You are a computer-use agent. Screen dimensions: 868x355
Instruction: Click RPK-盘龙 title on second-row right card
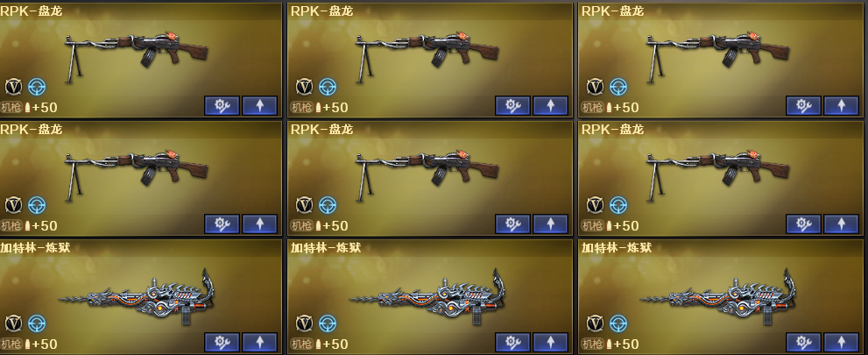click(612, 130)
